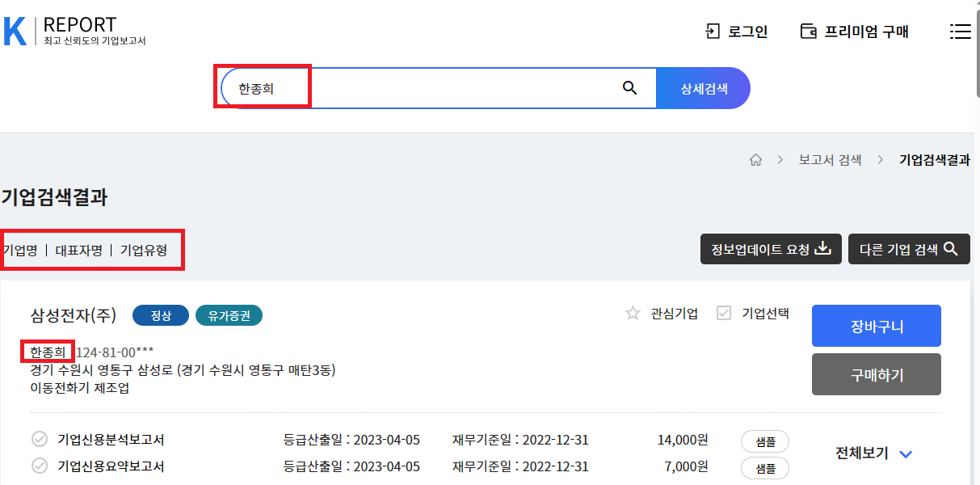Click the K REPORT logo
The height and width of the screenshot is (485, 980).
pos(74,31)
